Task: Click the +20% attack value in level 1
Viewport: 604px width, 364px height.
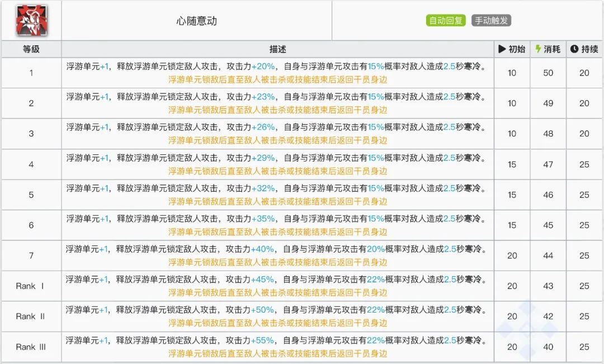Action: click(263, 66)
